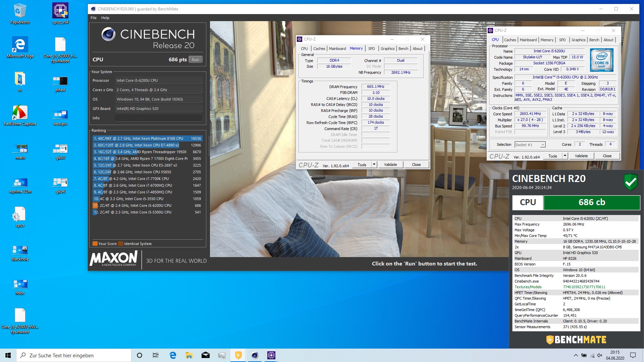Open About tab in right CPU-Z window
The width and height of the screenshot is (644, 362).
(608, 40)
